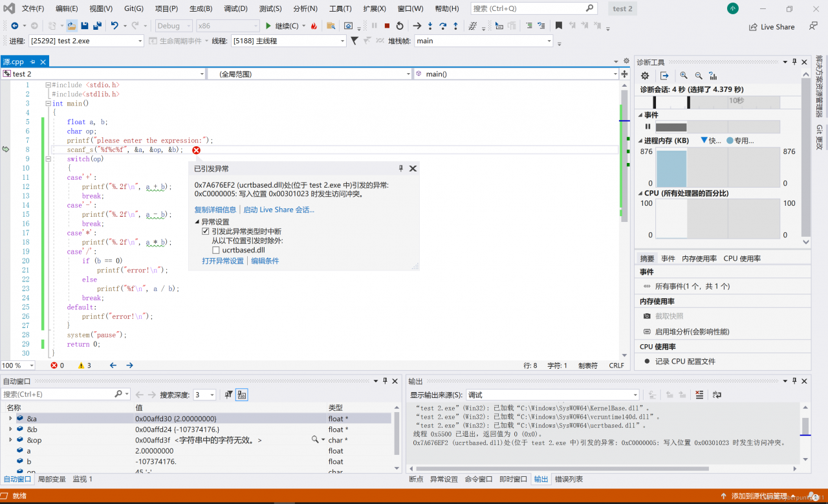Click the Step Into arrow icon
This screenshot has width=828, height=504.
[x=430, y=26]
